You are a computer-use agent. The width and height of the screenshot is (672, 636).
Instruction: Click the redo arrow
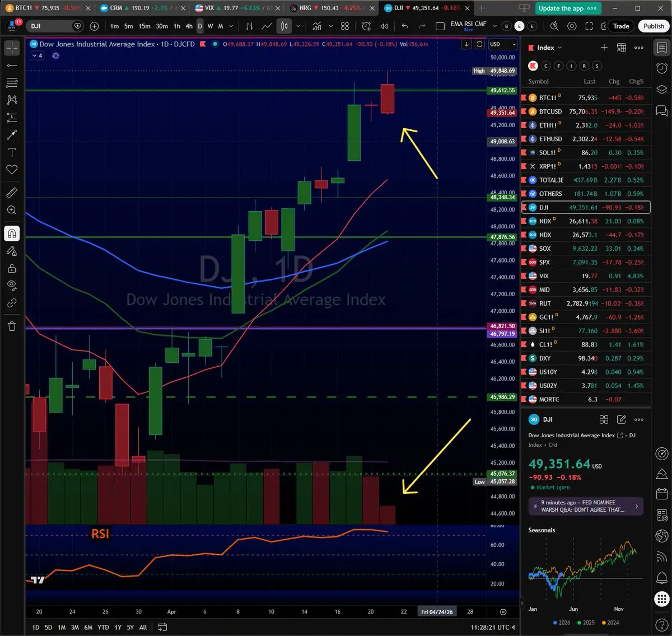tap(422, 26)
